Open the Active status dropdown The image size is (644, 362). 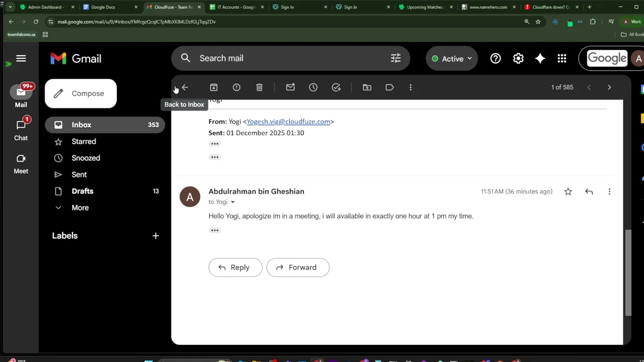tap(452, 59)
